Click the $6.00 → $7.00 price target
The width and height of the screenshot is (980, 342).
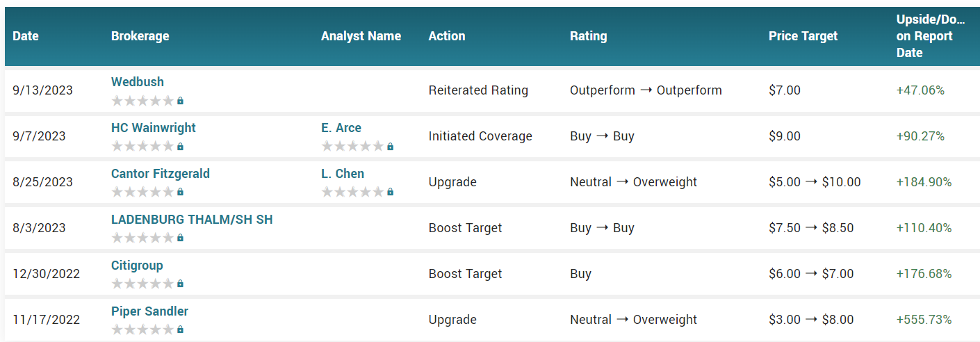811,274
